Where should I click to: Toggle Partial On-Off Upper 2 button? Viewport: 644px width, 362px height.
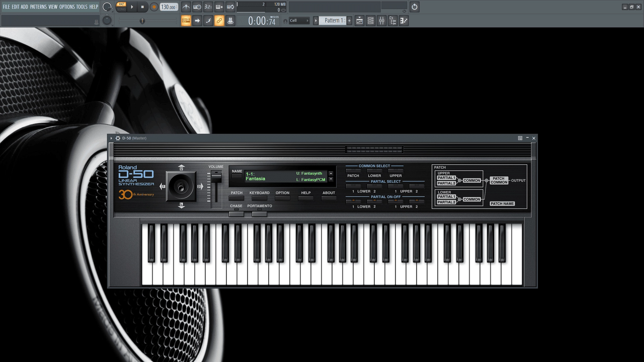pyautogui.click(x=417, y=201)
